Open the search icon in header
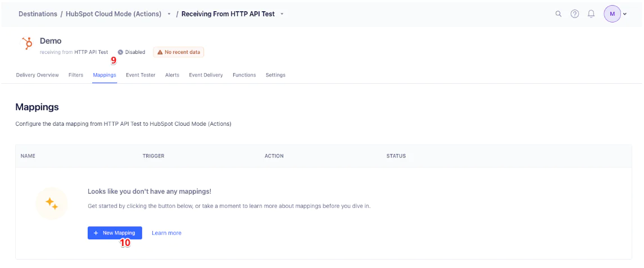This screenshot has width=644, height=268. (x=558, y=13)
